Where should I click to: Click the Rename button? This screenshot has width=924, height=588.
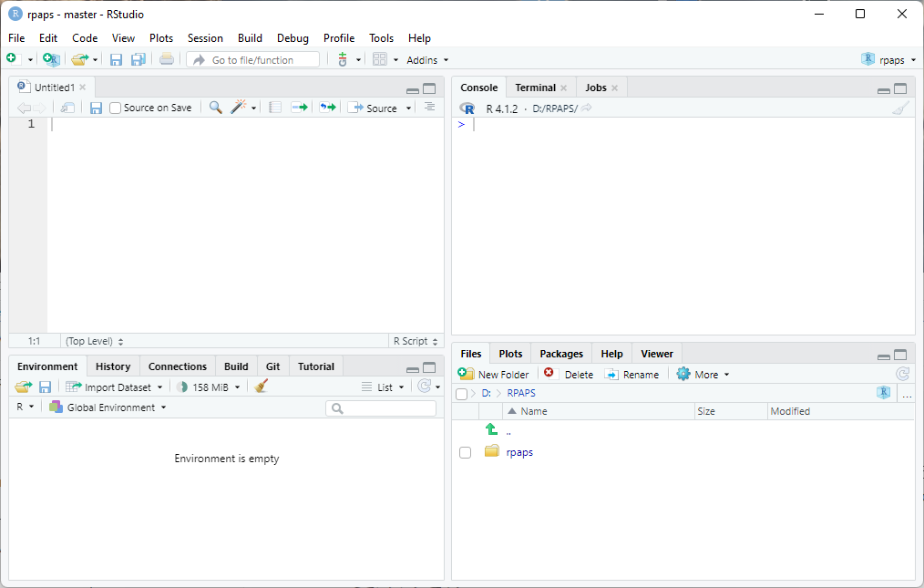[x=631, y=374]
